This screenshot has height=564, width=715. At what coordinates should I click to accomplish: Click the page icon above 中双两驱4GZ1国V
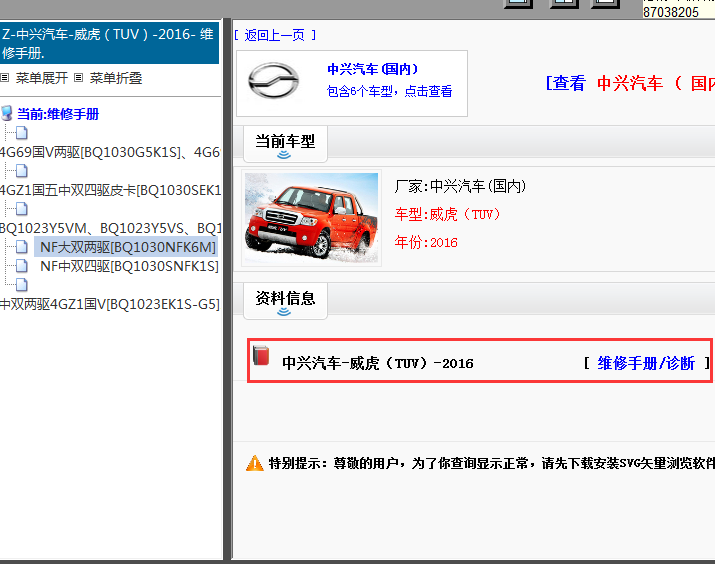coord(21,285)
